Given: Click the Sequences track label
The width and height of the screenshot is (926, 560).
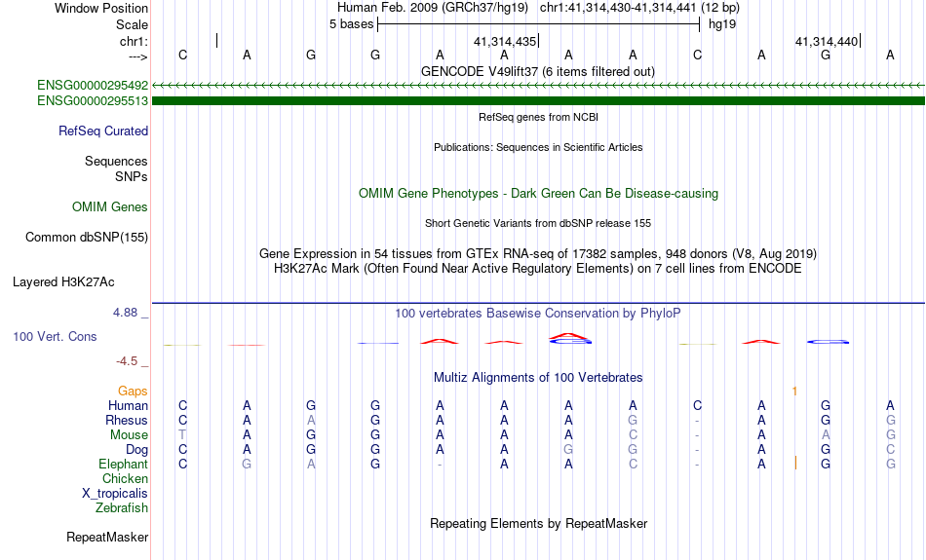Looking at the screenshot, I should pos(116,161).
